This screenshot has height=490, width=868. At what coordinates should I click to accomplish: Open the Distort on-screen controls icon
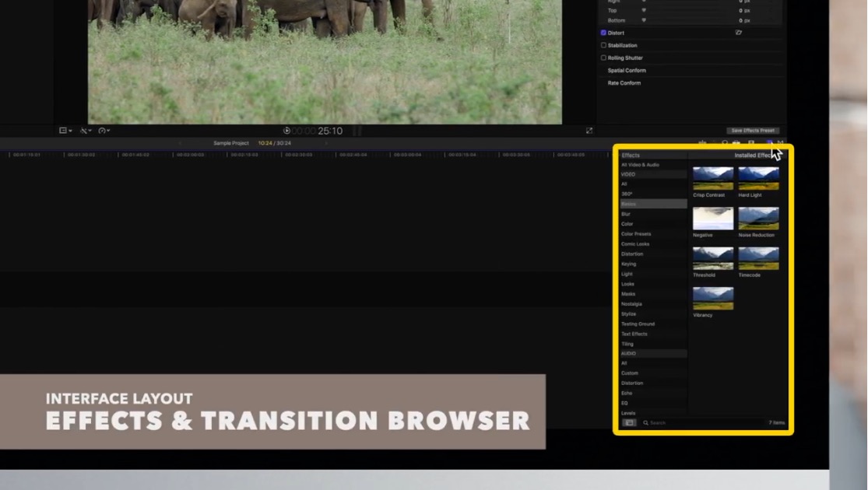(x=739, y=33)
